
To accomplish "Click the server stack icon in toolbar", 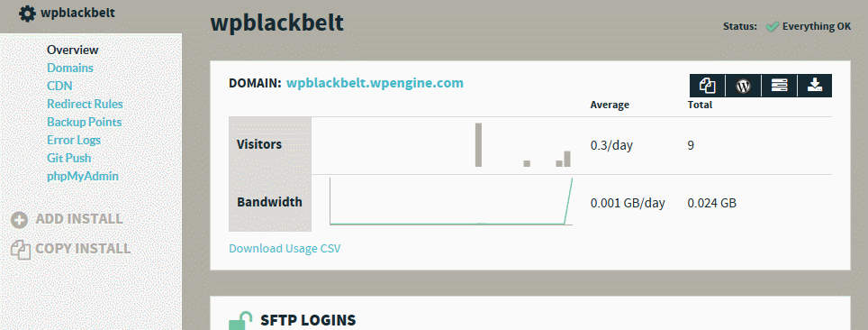I will click(779, 86).
